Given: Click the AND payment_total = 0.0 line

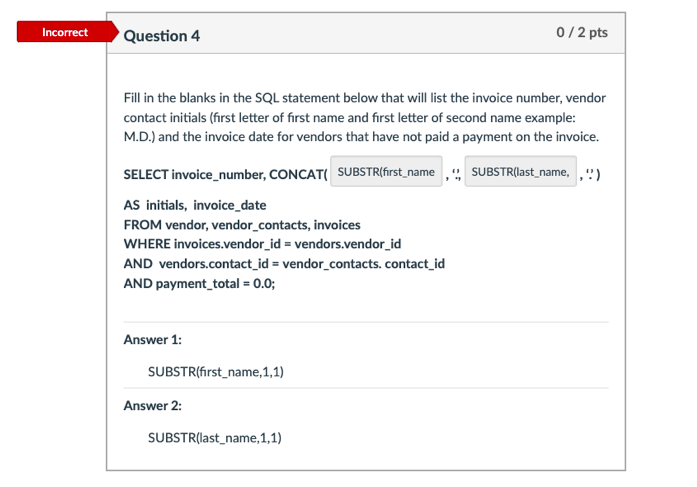Looking at the screenshot, I should pyautogui.click(x=199, y=283).
